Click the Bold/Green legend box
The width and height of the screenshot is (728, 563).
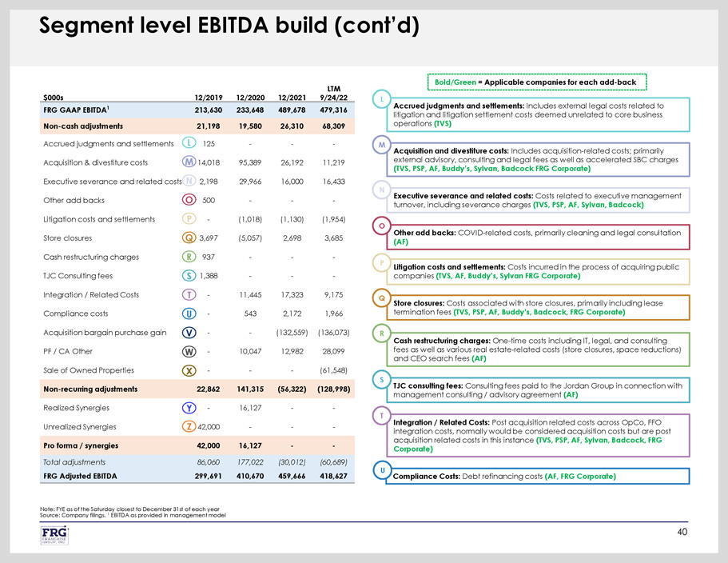coord(535,82)
